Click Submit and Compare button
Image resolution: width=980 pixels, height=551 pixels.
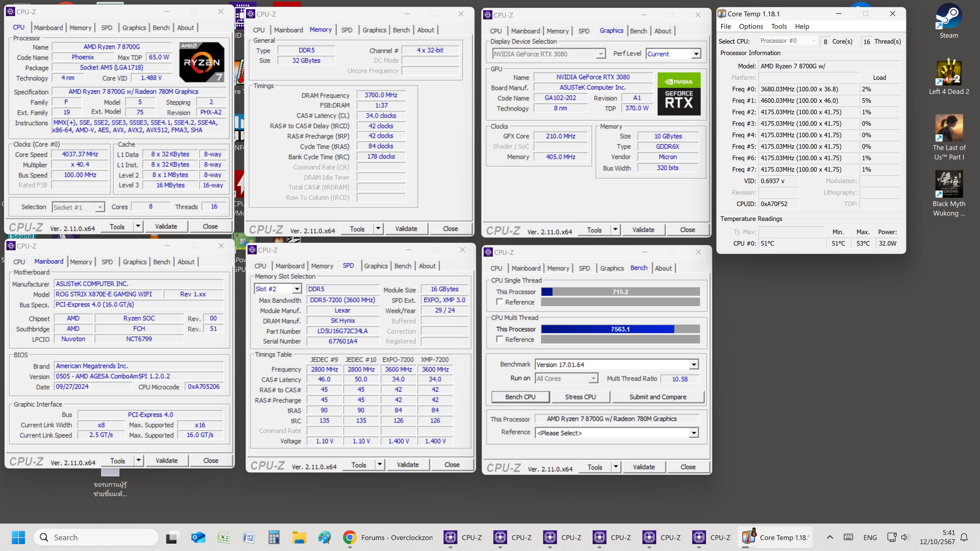tap(658, 397)
